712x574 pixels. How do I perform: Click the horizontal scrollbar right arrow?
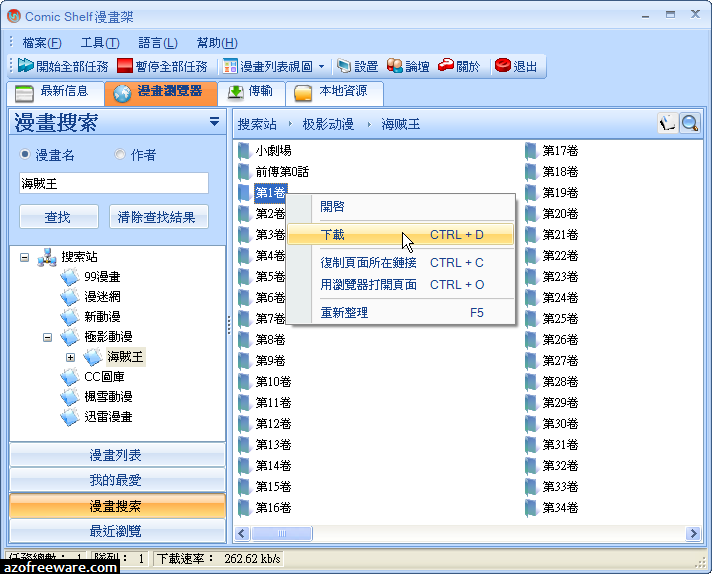[693, 533]
